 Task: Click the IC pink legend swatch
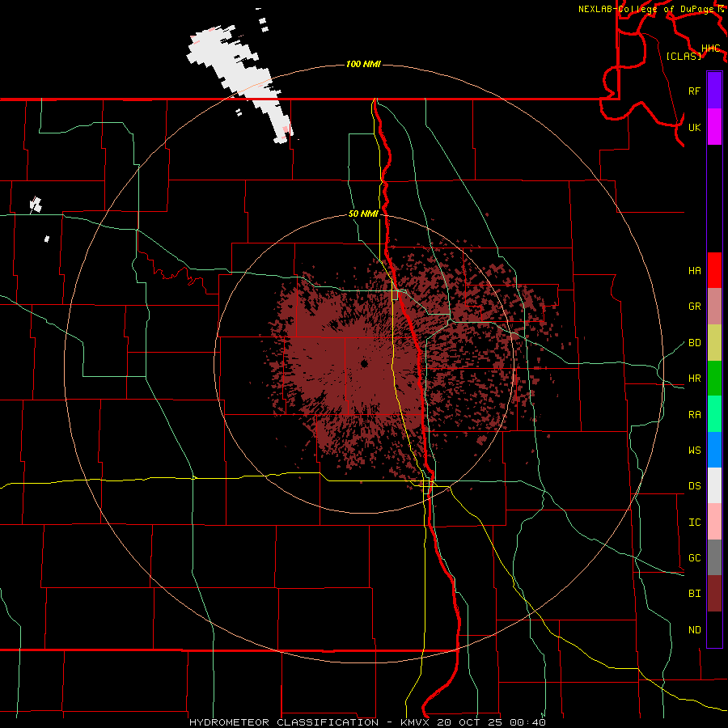coord(714,522)
